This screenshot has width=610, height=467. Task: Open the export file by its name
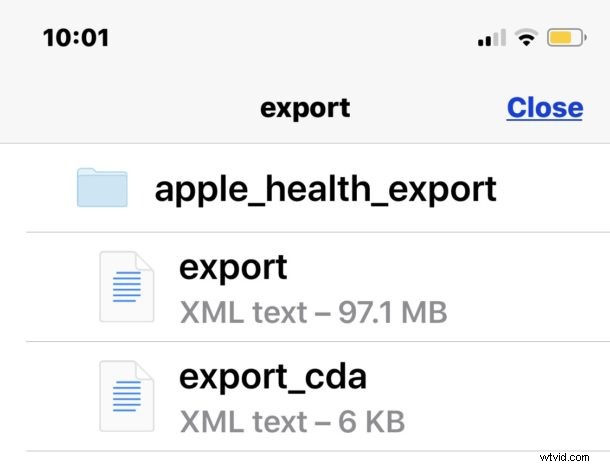(233, 268)
